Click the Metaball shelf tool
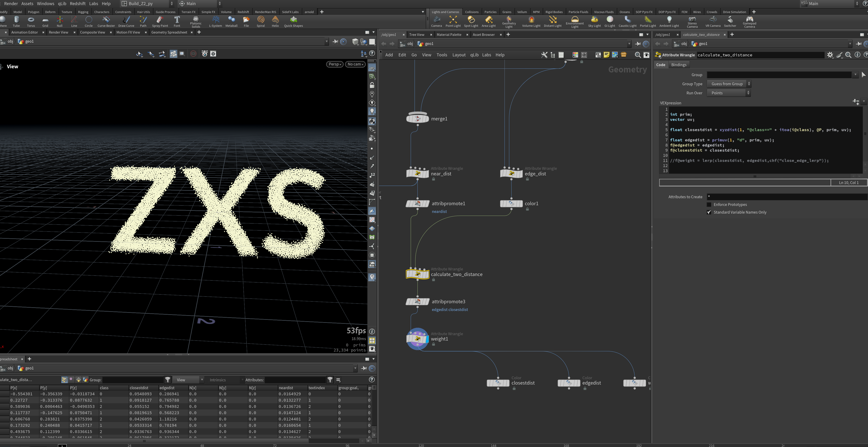 pos(231,22)
